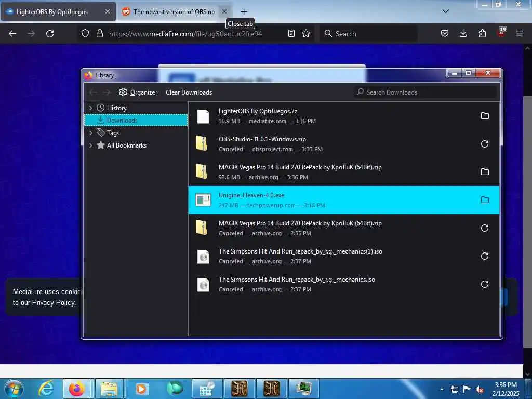Open a new tab with plus button
The image size is (532, 399).
click(x=244, y=12)
